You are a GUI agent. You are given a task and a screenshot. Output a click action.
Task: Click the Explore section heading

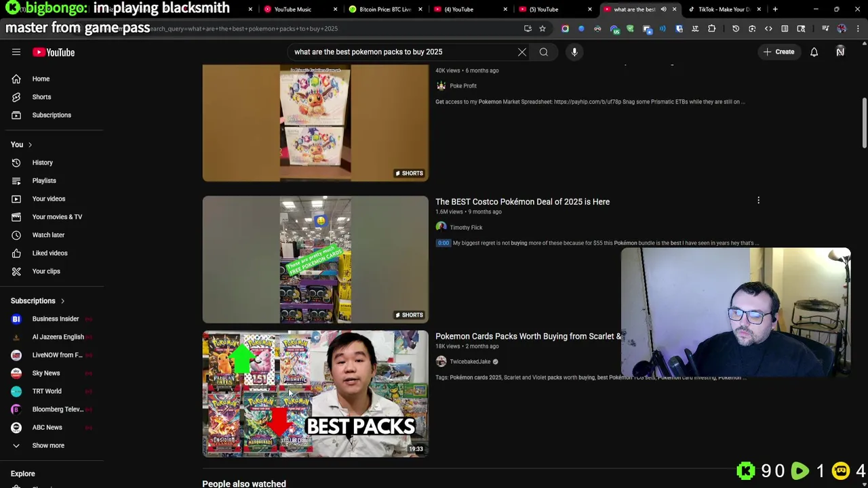tap(22, 474)
